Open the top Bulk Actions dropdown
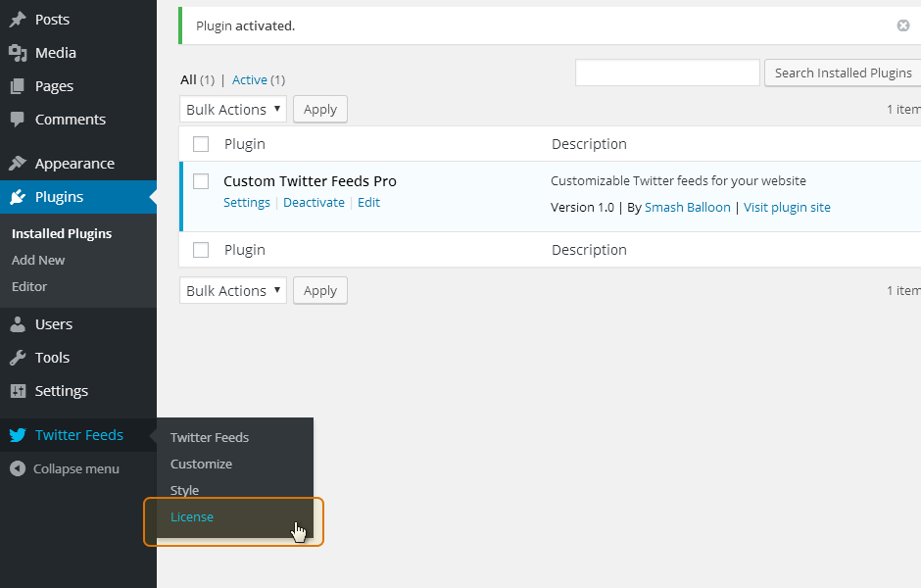 click(x=232, y=109)
